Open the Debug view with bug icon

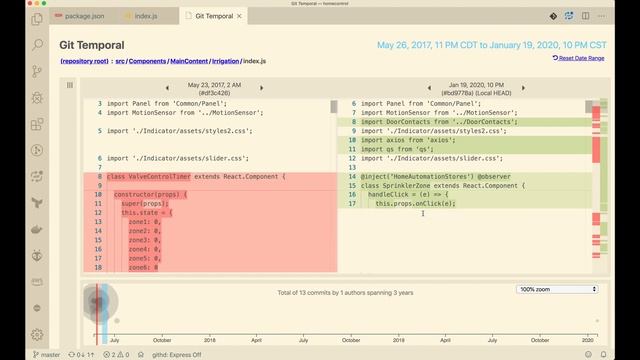(37, 98)
